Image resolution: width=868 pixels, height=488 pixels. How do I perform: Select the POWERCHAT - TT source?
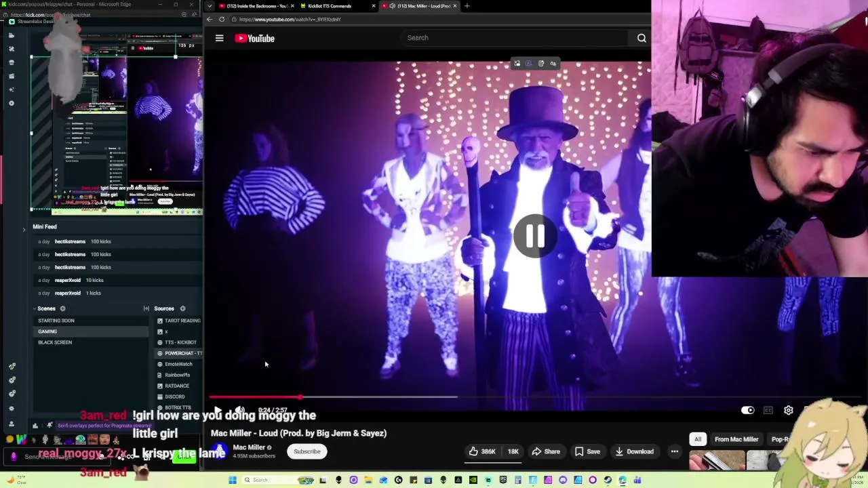(x=179, y=353)
